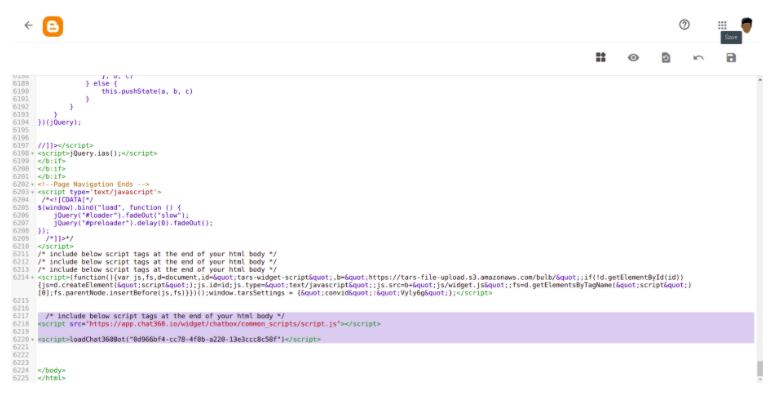Preview theme with the eye icon
This screenshot has height=403, width=777.
pos(633,58)
